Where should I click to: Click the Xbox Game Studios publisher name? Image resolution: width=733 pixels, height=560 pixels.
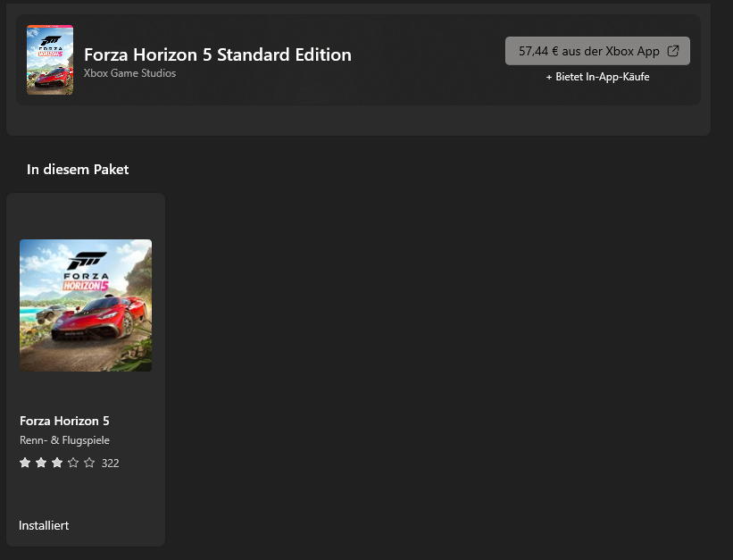[130, 73]
